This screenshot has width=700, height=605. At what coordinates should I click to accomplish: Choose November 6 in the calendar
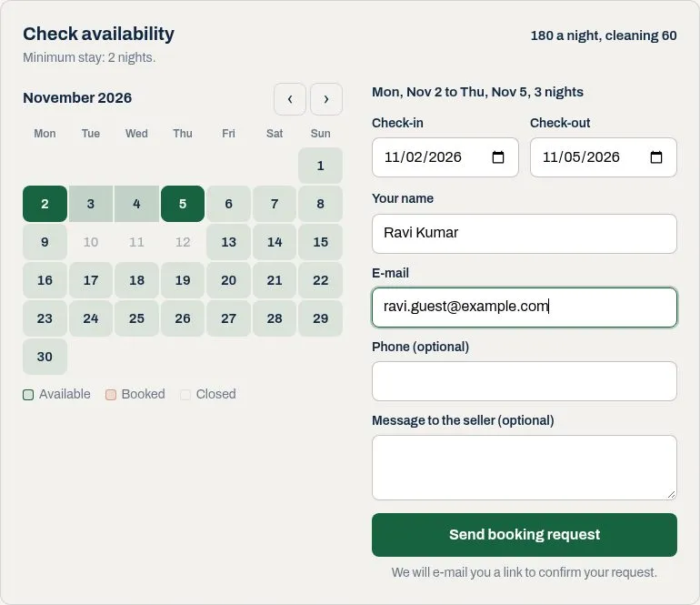pos(228,204)
